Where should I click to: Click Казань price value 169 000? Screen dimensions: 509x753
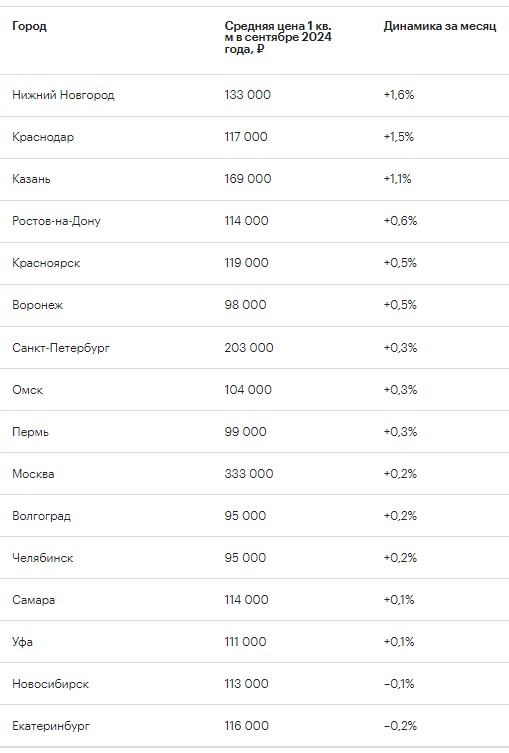[248, 179]
